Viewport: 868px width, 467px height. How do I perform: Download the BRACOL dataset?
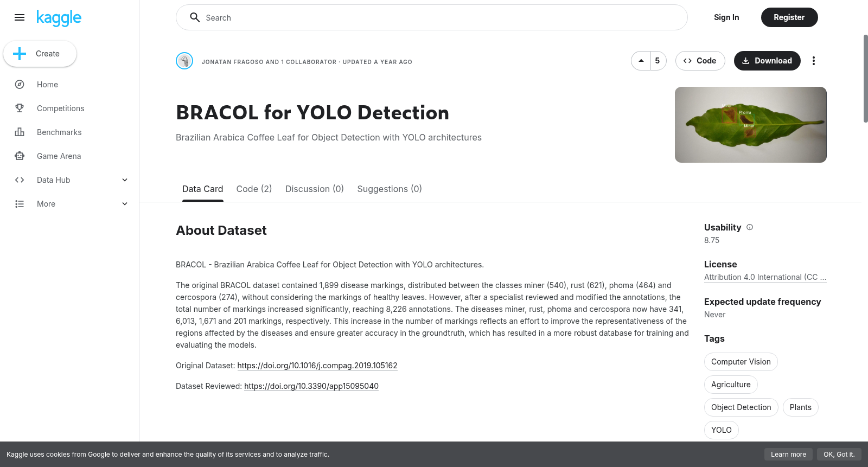click(767, 61)
